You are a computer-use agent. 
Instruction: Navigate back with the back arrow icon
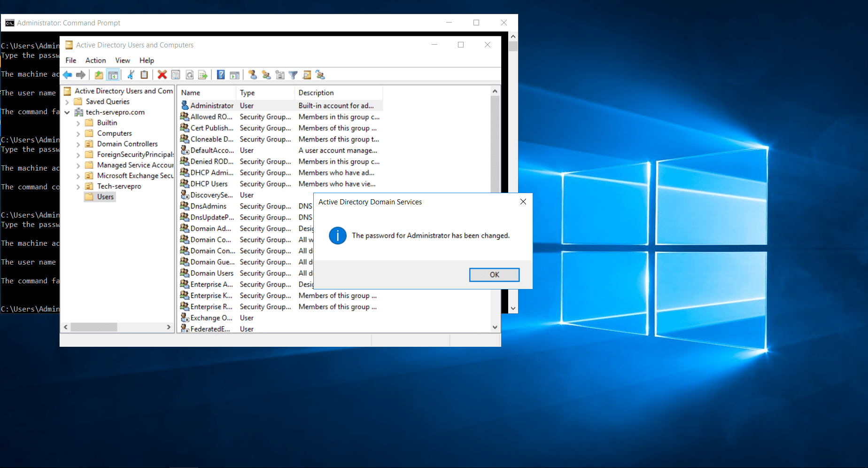click(x=67, y=75)
